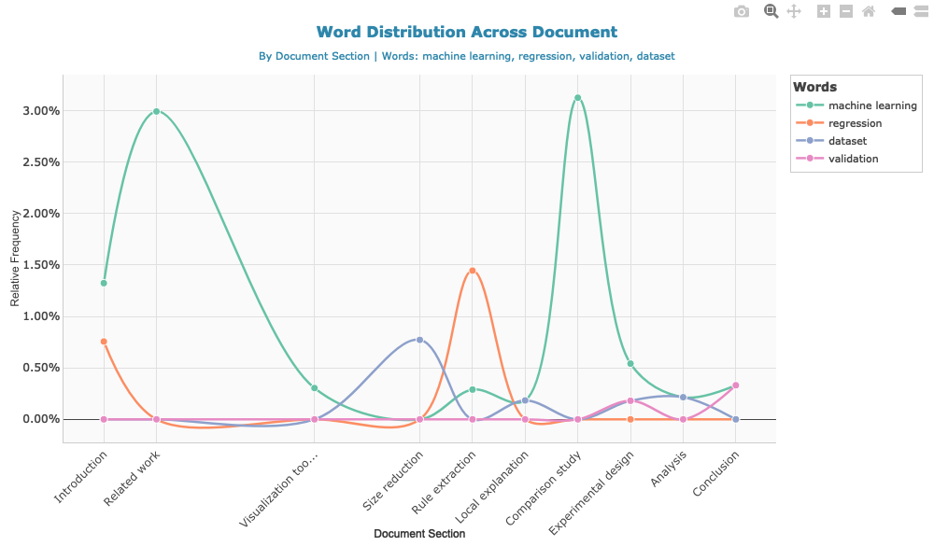Enable show closest data on hover

point(899,11)
